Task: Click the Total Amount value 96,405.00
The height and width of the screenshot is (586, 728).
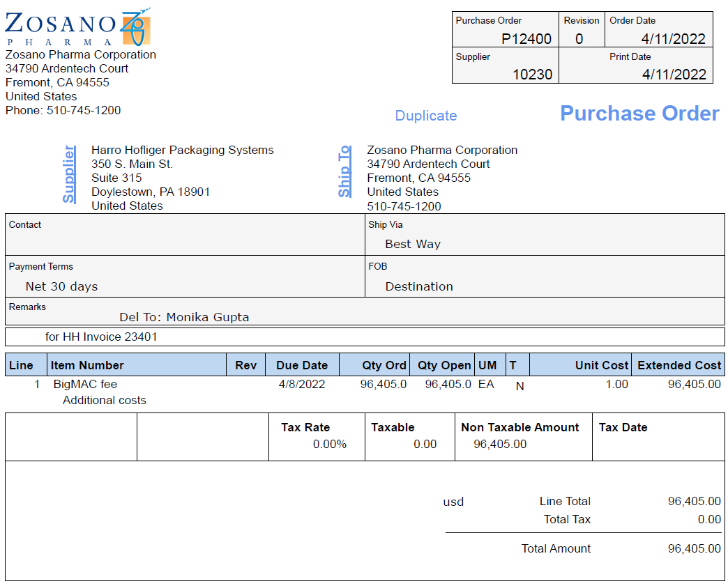Action: tap(694, 549)
